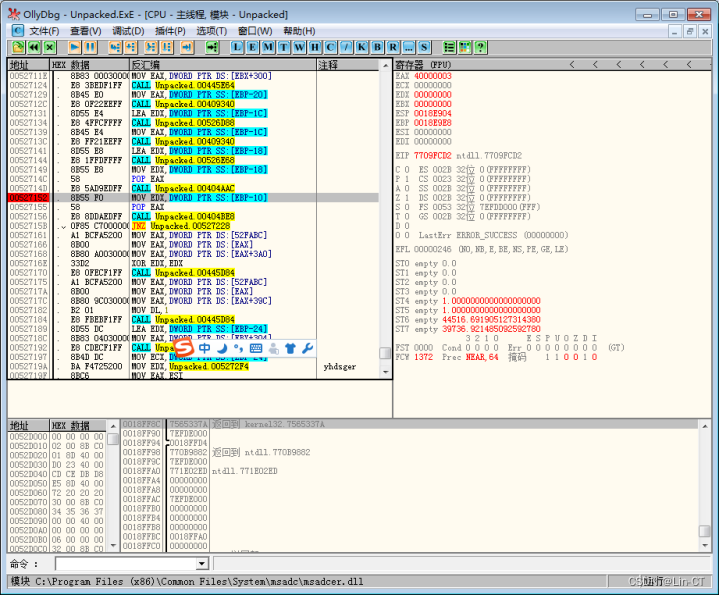Open the Memory map (M) window
720x596 pixels.
point(269,47)
